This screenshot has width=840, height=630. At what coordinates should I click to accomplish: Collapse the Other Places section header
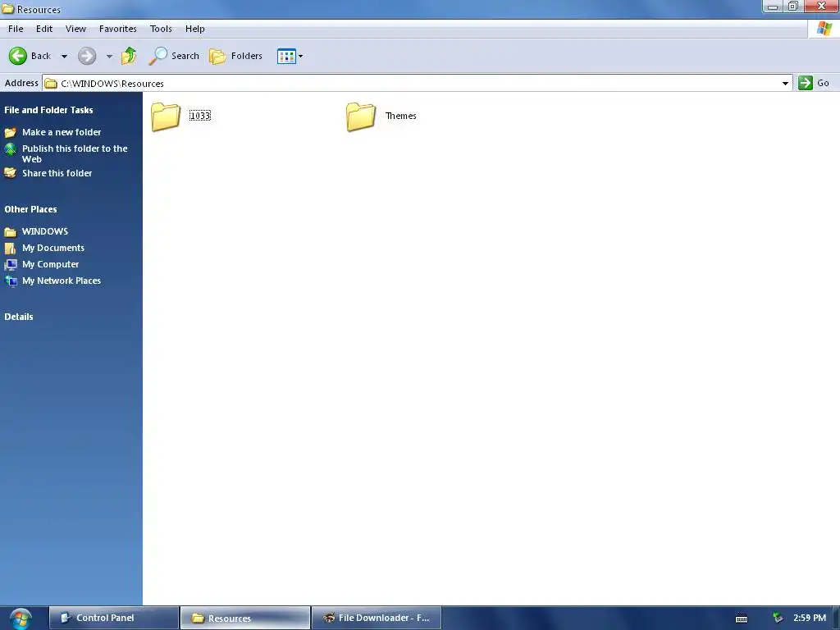coord(30,209)
